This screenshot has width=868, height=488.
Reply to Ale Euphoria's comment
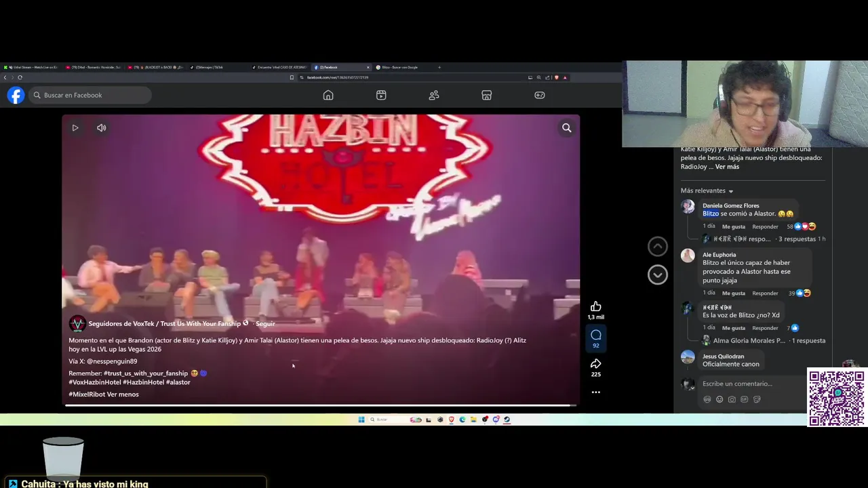pyautogui.click(x=765, y=293)
